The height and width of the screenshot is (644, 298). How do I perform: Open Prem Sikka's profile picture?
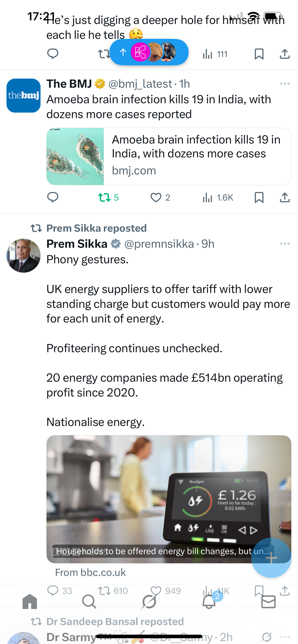click(x=24, y=255)
